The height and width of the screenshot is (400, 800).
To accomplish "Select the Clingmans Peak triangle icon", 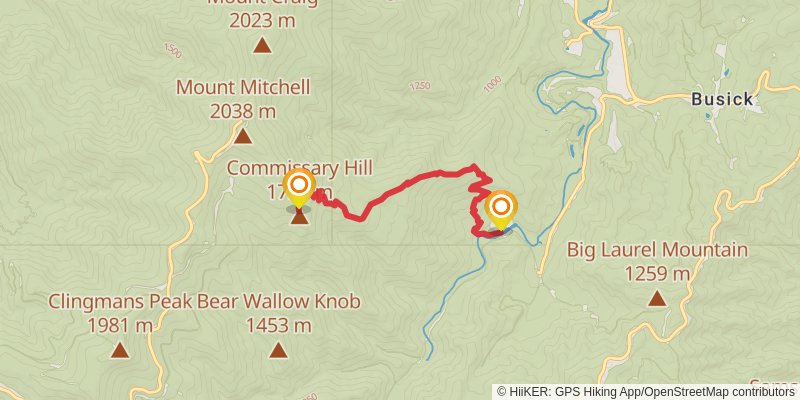I will click(120, 349).
